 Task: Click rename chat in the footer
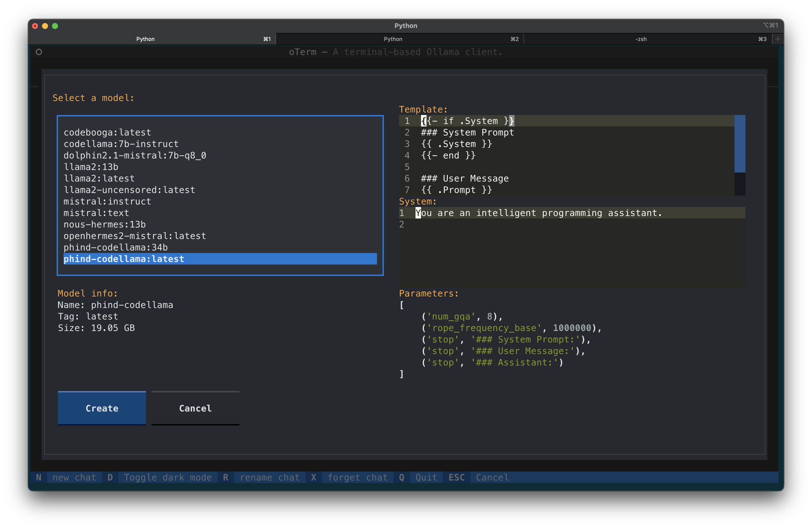tap(269, 477)
